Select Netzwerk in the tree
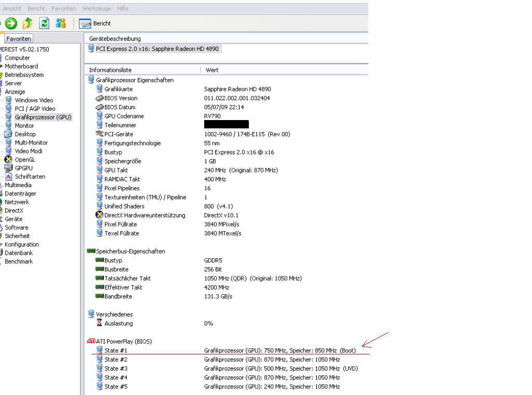Image resolution: width=532 pixels, height=395 pixels. (x=17, y=202)
